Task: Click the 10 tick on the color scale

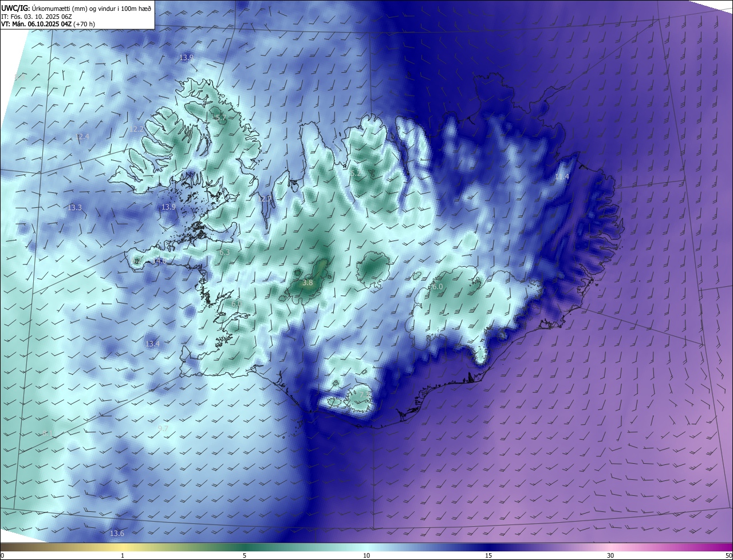Action: pyautogui.click(x=366, y=555)
